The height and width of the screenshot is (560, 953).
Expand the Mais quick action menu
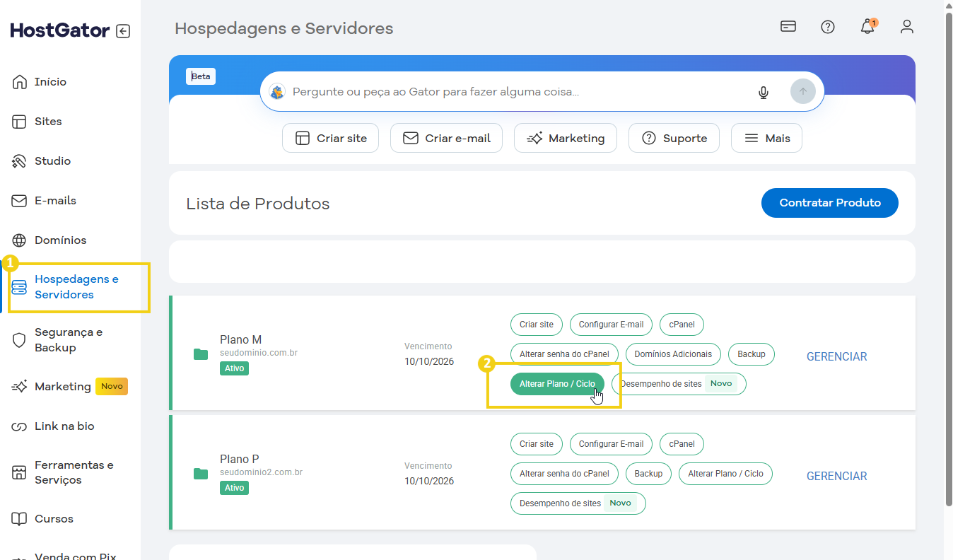pyautogui.click(x=766, y=138)
